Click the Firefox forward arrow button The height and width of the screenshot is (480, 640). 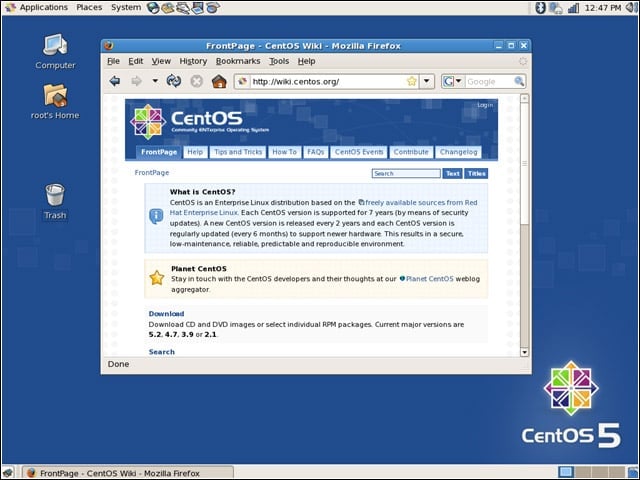pos(136,81)
